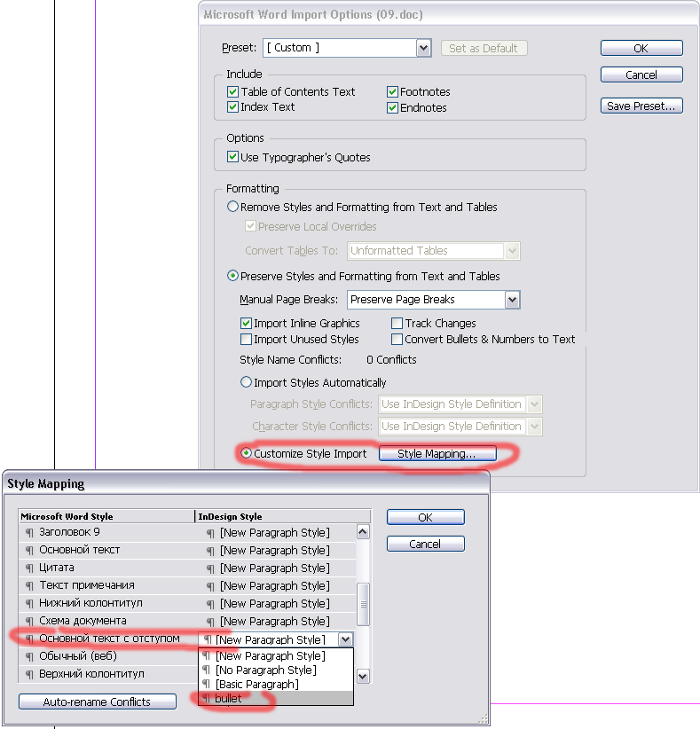Select Основной текст с отступом row
Image resolution: width=700 pixels, height=729 pixels.
click(107, 639)
